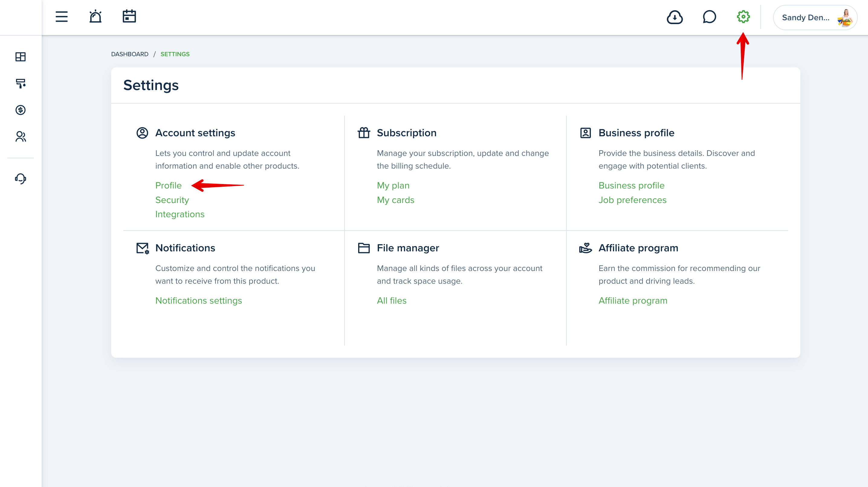Open My plan link
Screen dimensions: 868x487
(393, 185)
